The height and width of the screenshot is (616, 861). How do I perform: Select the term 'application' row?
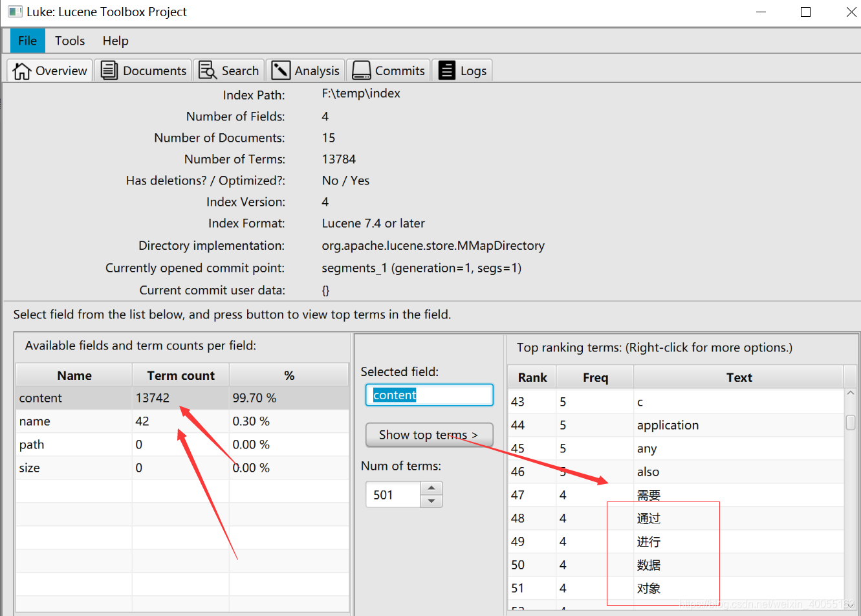pos(676,425)
